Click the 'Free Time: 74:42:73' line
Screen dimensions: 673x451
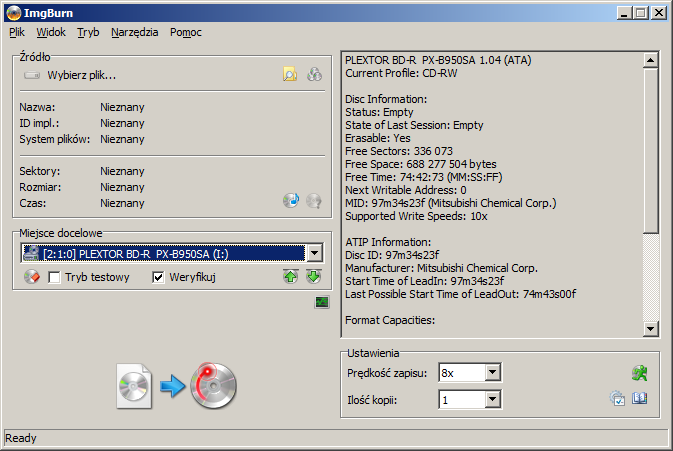424,177
